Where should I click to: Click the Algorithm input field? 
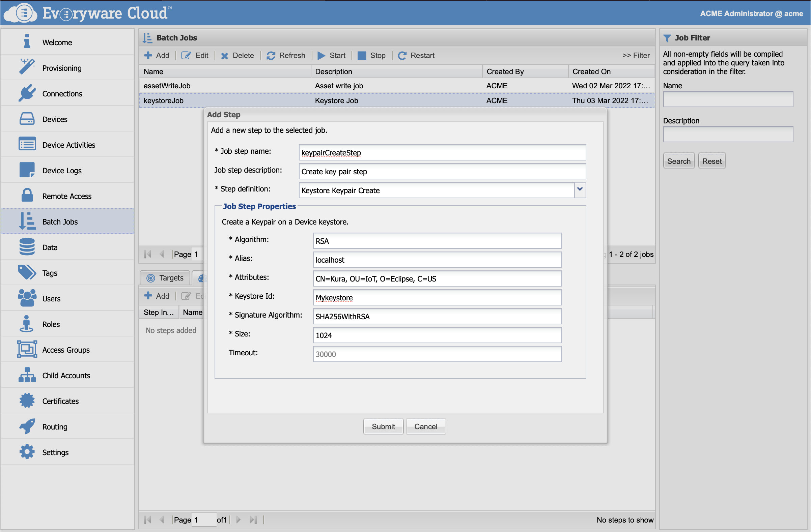[437, 241]
